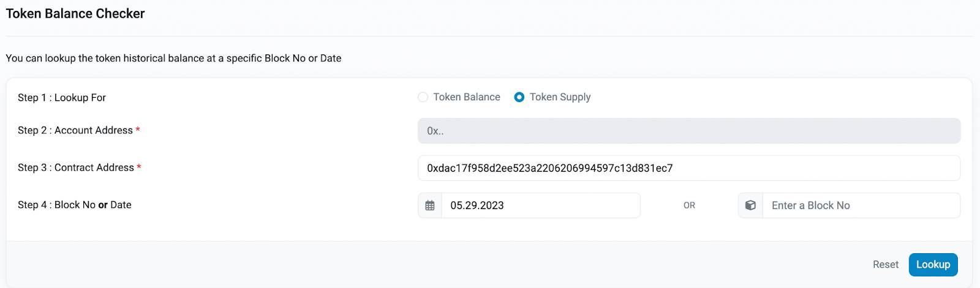Viewport: 980px width, 288px height.
Task: Click the historical balance description text
Action: (x=173, y=58)
